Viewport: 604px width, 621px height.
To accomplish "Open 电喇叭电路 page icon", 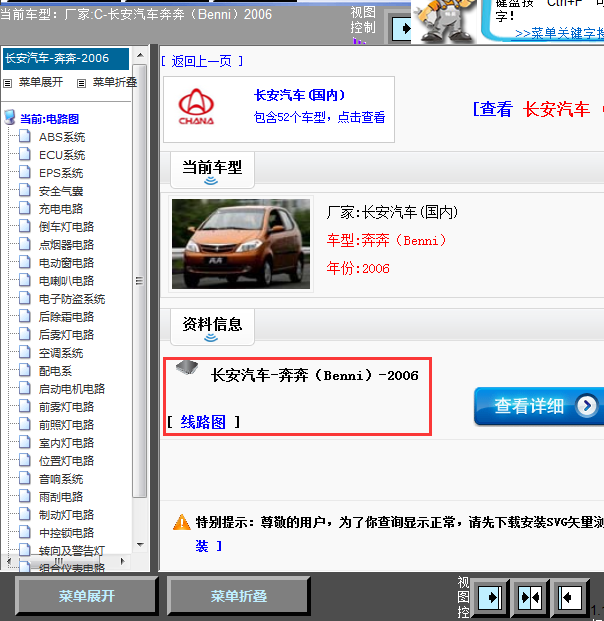I will pyautogui.click(x=25, y=280).
